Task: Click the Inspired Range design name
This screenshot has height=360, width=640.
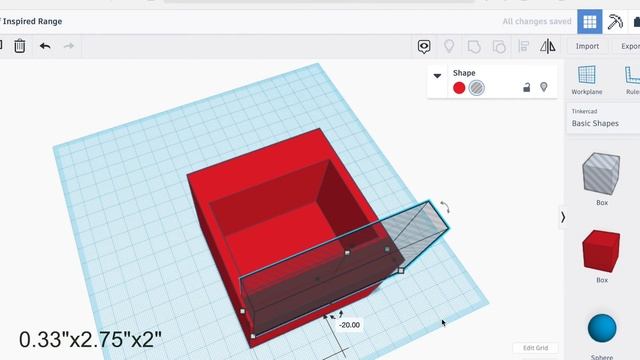Action: click(32, 21)
